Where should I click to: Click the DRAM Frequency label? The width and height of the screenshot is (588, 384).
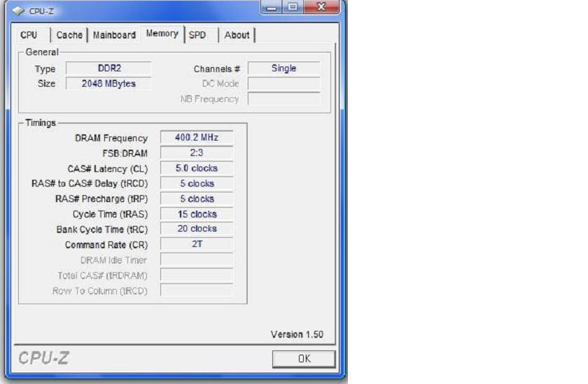tap(111, 138)
